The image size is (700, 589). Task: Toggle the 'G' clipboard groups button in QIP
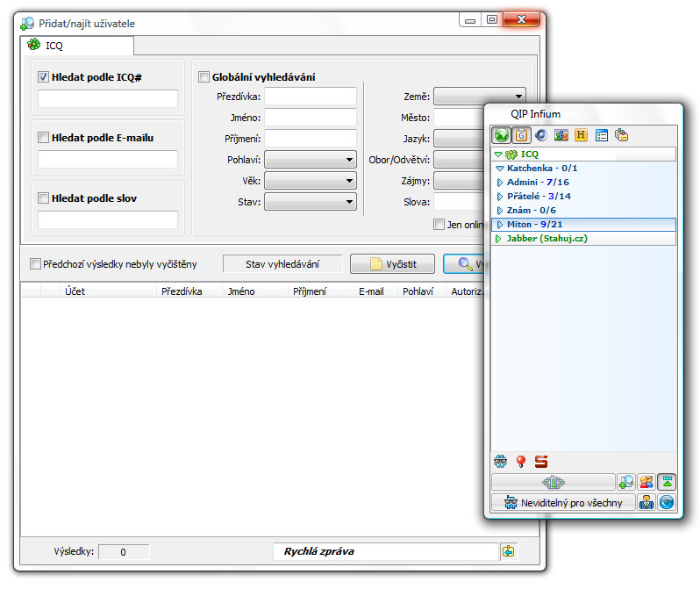coord(521,135)
